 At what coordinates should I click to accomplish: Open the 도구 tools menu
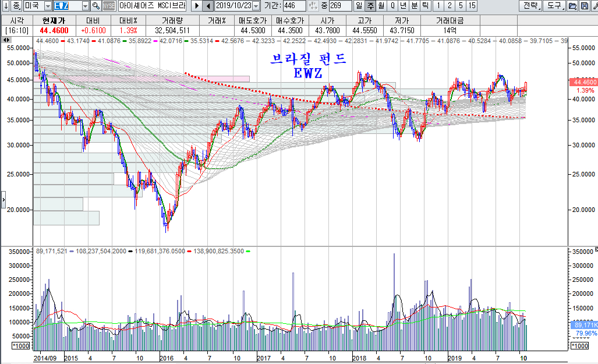tap(552, 6)
